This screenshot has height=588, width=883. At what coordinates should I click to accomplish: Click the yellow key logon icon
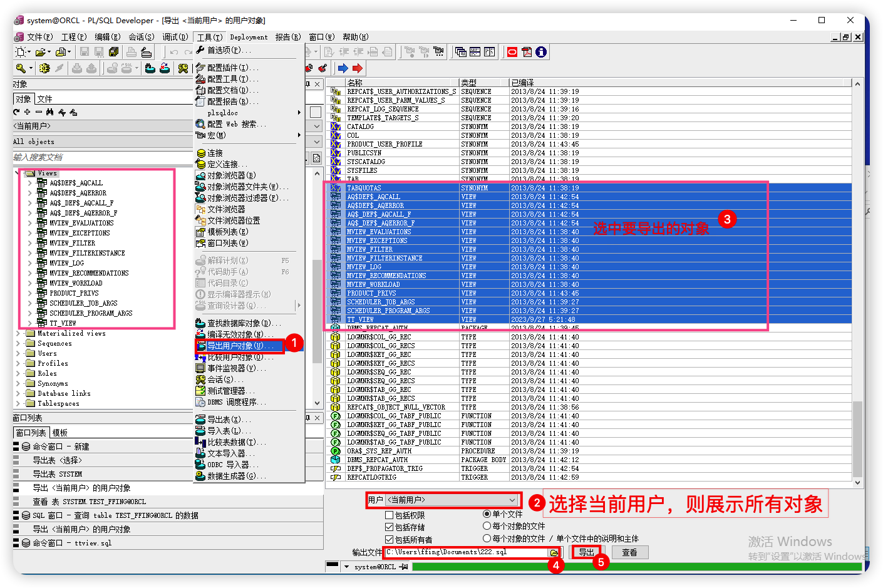tap(21, 68)
